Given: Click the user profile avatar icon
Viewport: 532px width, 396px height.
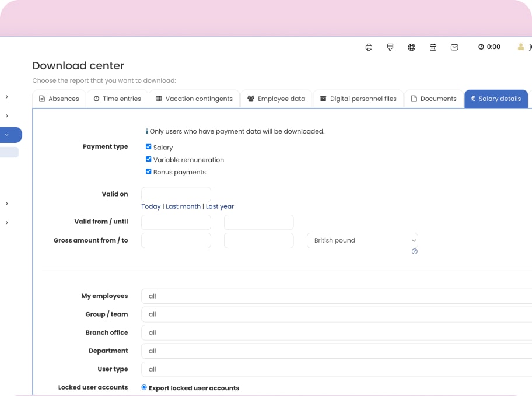Looking at the screenshot, I should point(521,47).
